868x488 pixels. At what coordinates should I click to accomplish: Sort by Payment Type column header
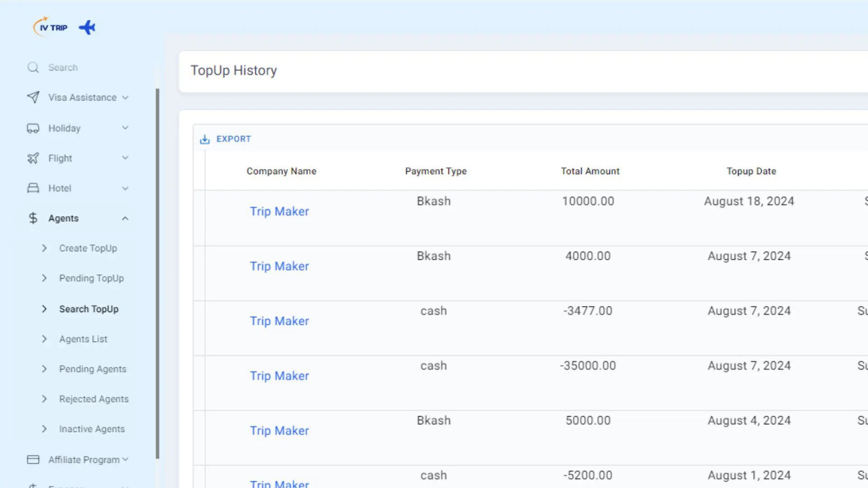[436, 171]
